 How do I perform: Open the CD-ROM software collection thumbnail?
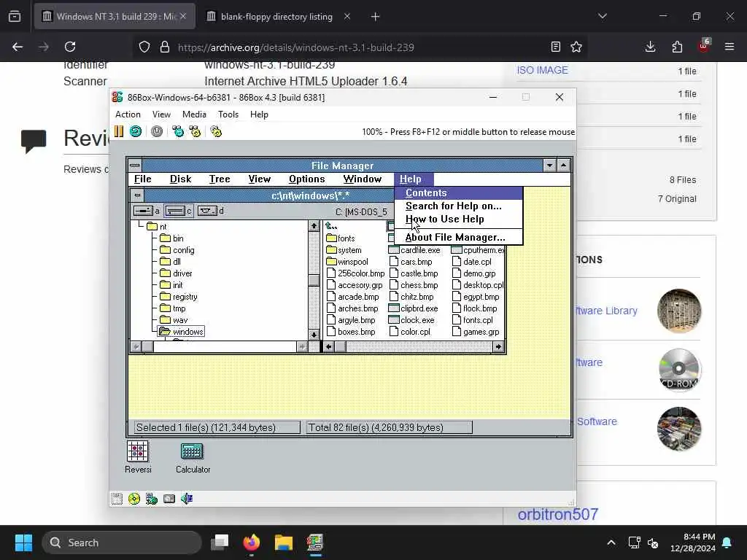click(679, 370)
